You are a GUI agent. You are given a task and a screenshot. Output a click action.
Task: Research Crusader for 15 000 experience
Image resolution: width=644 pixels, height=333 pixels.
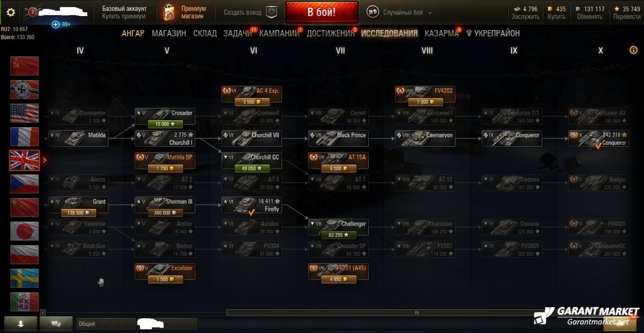(164, 124)
